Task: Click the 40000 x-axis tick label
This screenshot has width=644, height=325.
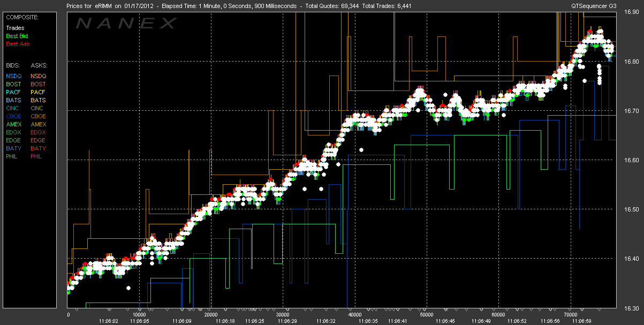Action: (x=355, y=315)
